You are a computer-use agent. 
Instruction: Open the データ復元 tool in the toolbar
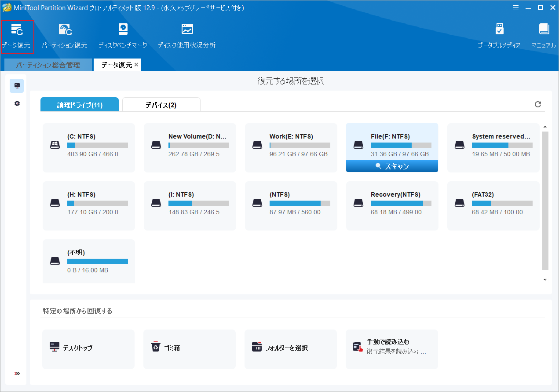click(17, 36)
